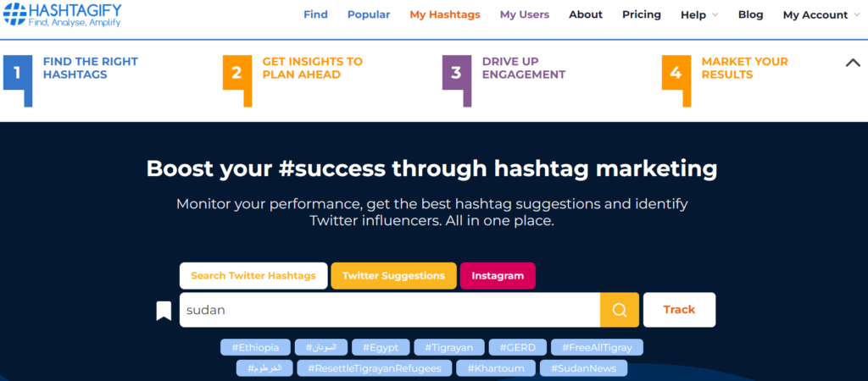Switch to the Twitter Suggestions tab
The height and width of the screenshot is (381, 868).
coord(393,275)
